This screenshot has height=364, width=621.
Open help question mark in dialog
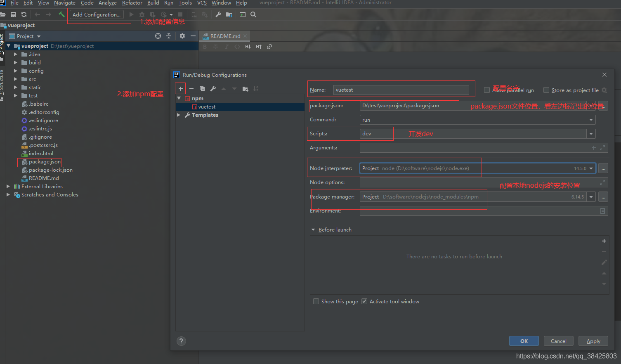(181, 341)
